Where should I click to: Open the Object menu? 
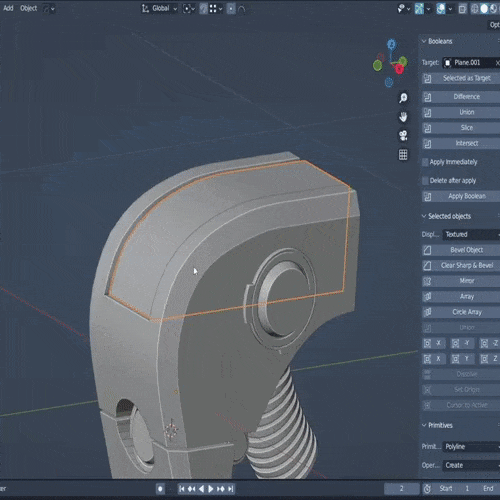(29, 8)
